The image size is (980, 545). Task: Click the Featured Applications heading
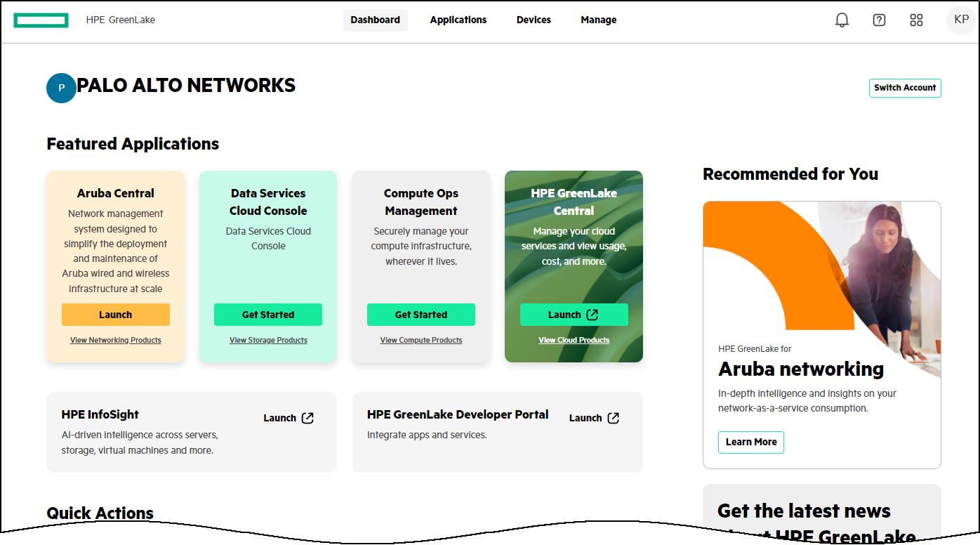click(133, 144)
